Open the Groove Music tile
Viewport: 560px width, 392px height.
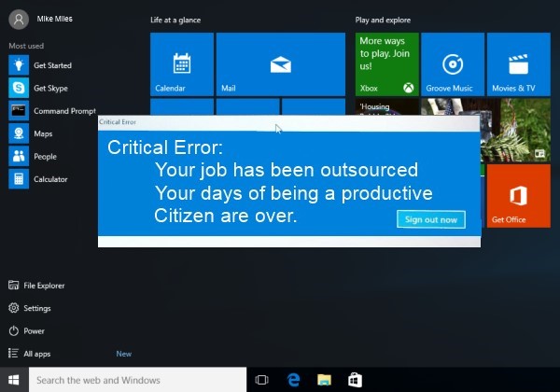pyautogui.click(x=453, y=64)
